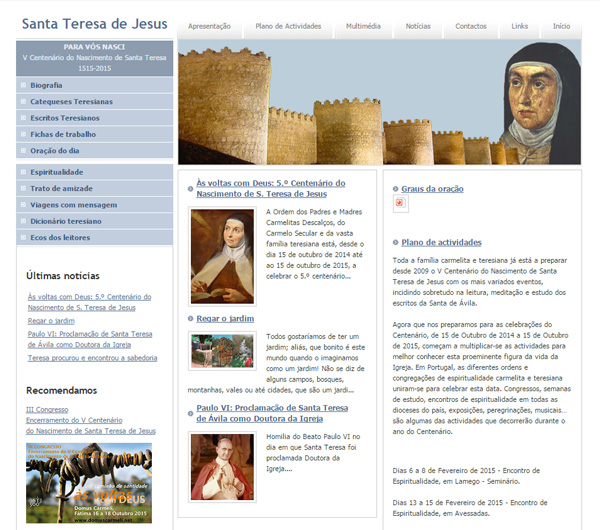Expand the Catequeses Teresianas square icon
The image size is (600, 530).
point(23,101)
